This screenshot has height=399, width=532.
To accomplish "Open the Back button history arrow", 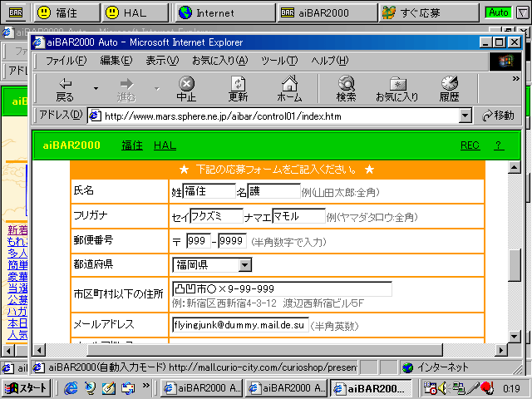I will click(96, 89).
